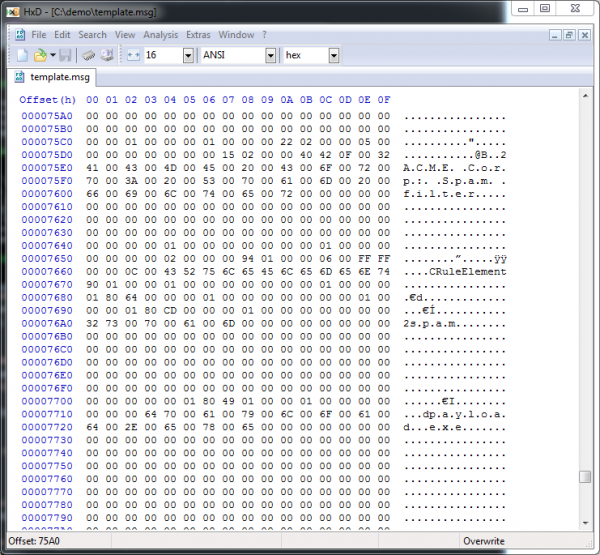
Task: Click offset row 000075A0
Action: point(47,116)
